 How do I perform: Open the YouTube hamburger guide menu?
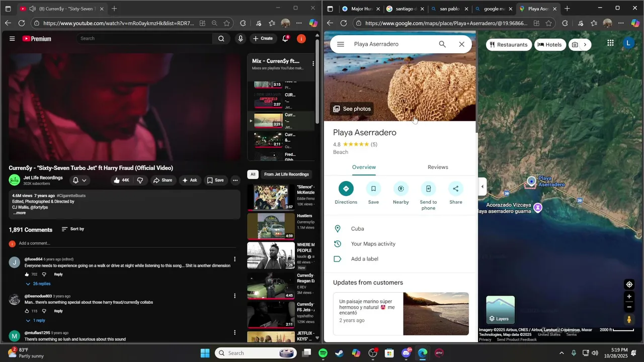click(12, 39)
